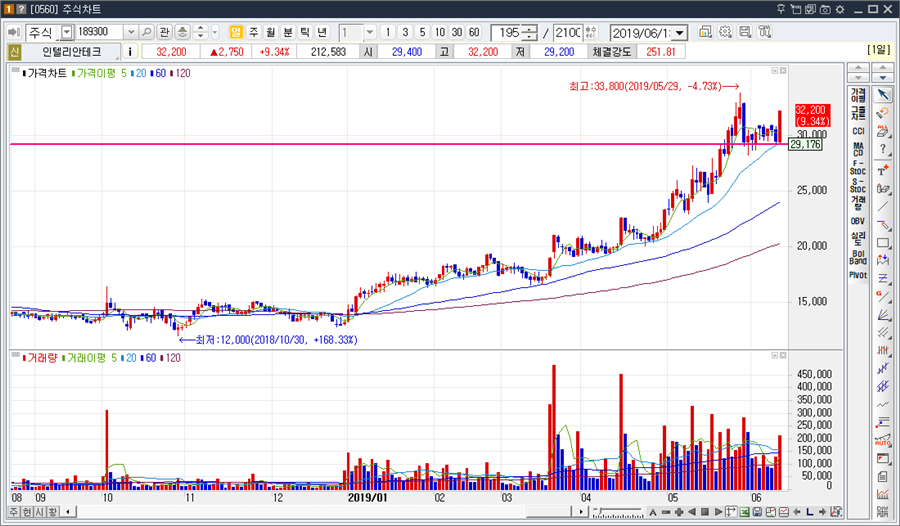900x526 pixels.
Task: Click the 2100 total count input field
Action: pos(569,32)
